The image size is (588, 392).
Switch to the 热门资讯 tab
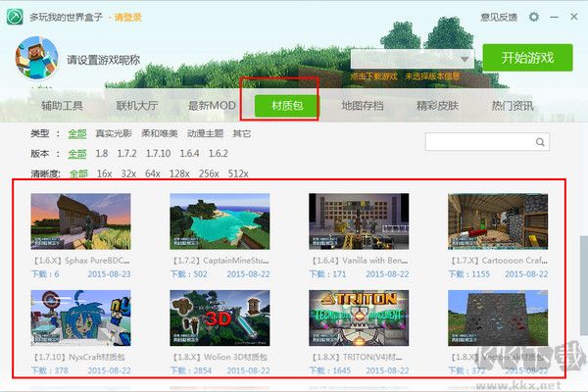tap(513, 106)
